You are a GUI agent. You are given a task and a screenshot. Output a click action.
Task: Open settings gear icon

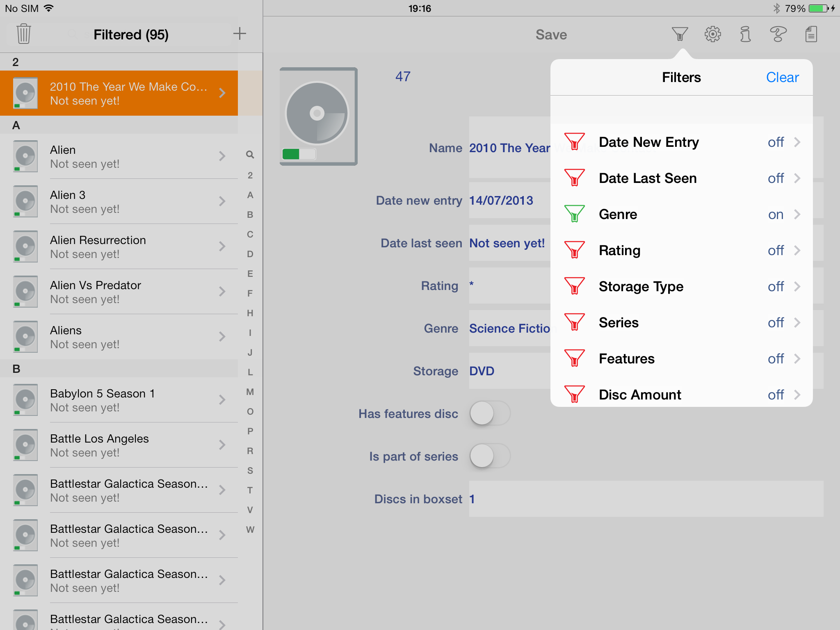click(713, 34)
